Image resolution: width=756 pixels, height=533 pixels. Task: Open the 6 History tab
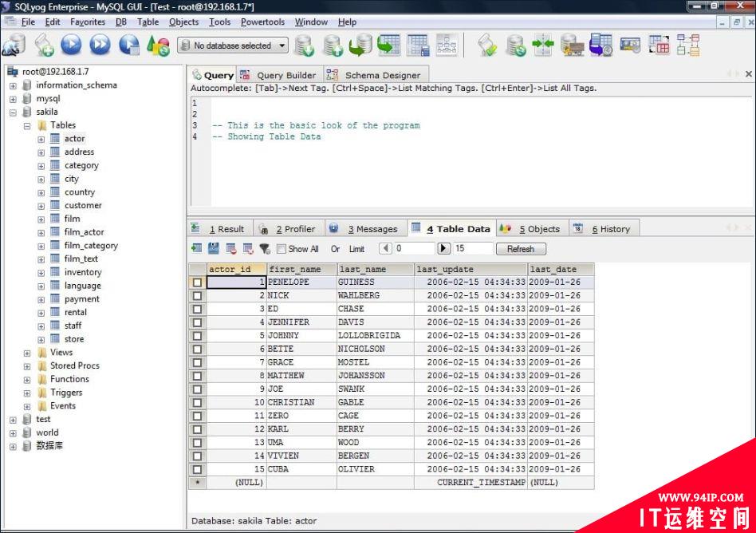point(604,229)
